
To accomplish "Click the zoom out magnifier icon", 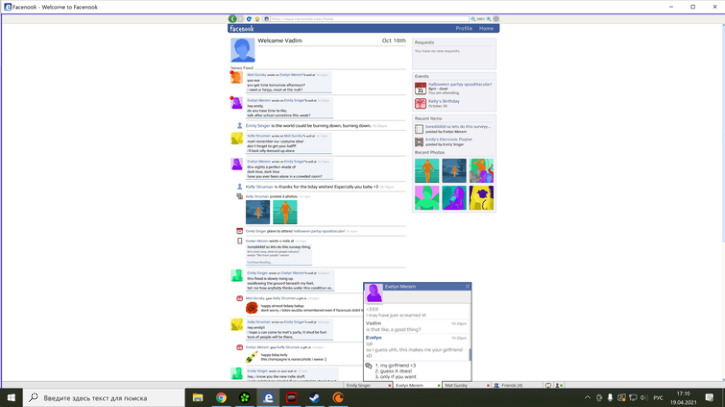I will [x=473, y=19].
